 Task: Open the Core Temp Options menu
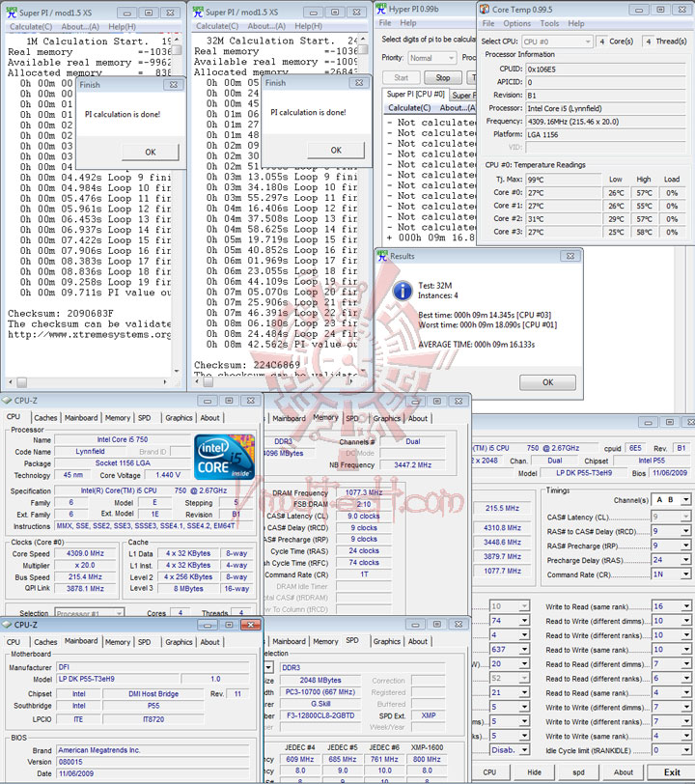coord(517,23)
